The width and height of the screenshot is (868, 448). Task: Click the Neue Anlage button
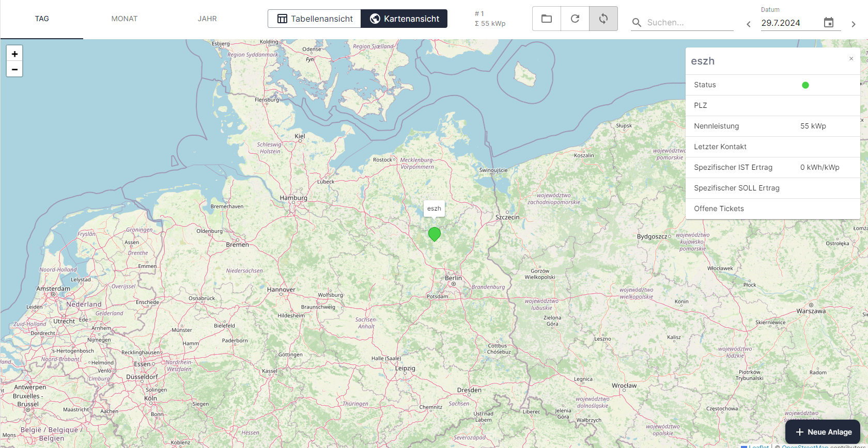coord(823,432)
